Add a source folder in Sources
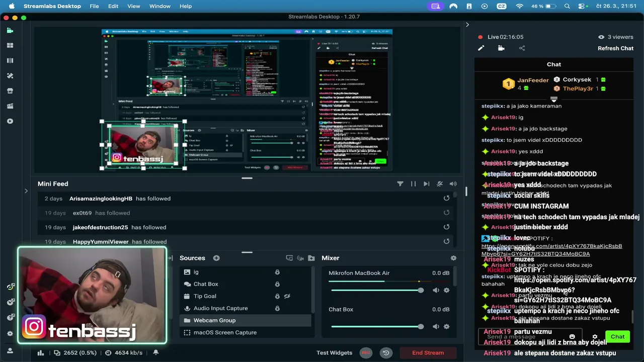The width and height of the screenshot is (644, 362). [311, 258]
